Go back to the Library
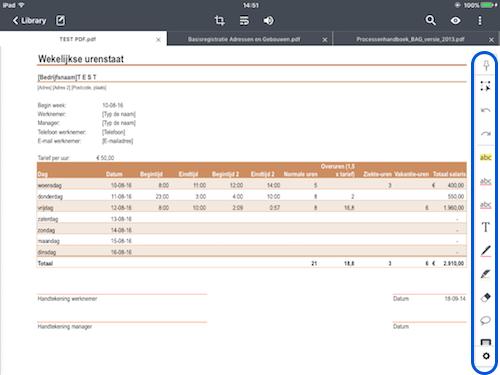The height and width of the screenshot is (375, 500). (x=29, y=21)
